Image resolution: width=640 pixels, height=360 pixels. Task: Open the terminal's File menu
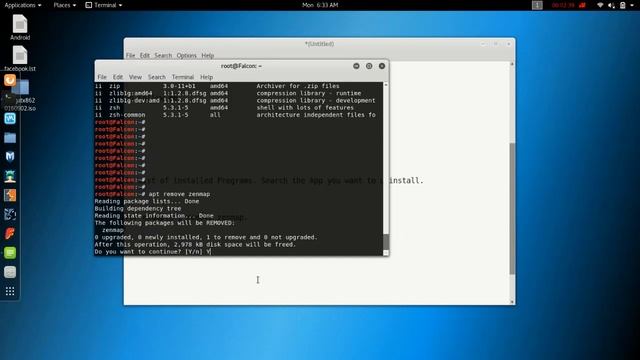[102, 77]
